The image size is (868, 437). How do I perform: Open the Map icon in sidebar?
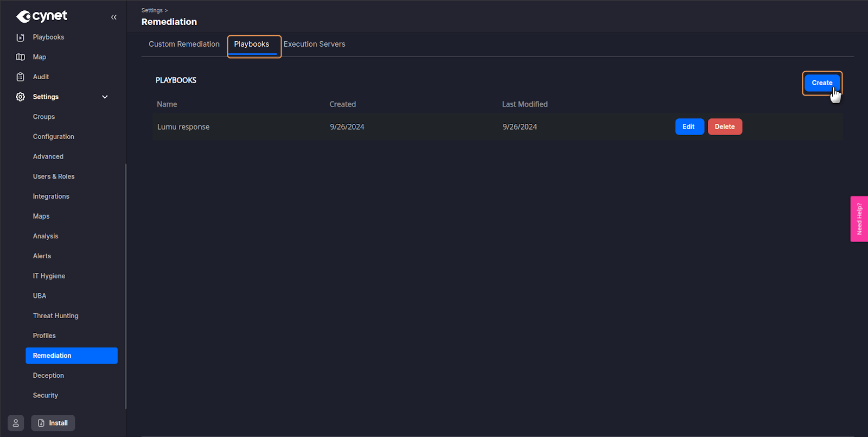tap(21, 57)
